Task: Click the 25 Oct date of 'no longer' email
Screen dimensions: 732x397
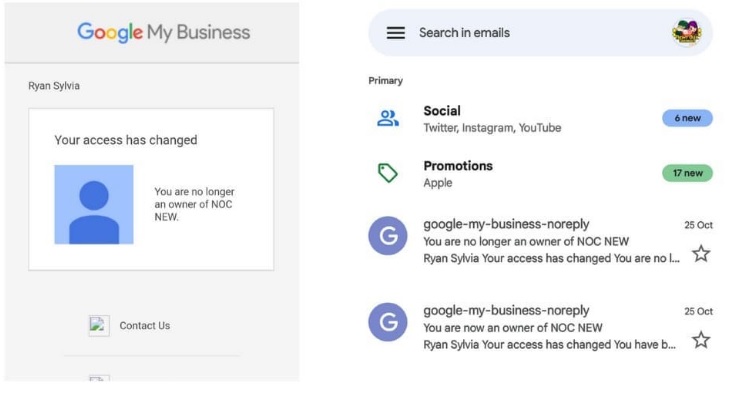Action: (x=698, y=225)
